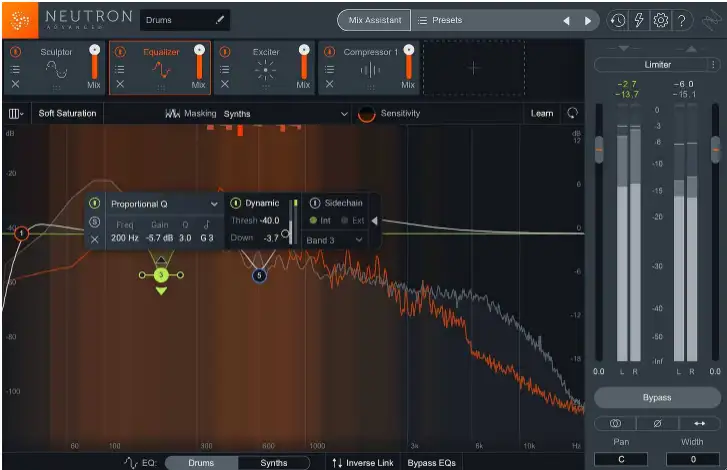This screenshot has width=727, height=470.
Task: Toggle Dynamic mode power button
Action: [x=236, y=203]
